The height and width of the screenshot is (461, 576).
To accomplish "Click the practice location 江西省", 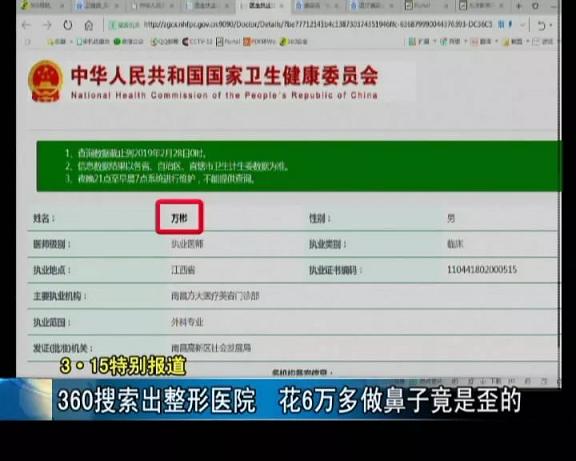I will pyautogui.click(x=183, y=270).
